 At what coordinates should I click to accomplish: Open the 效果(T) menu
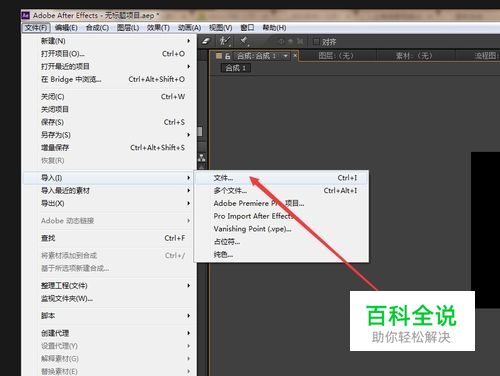(158, 28)
